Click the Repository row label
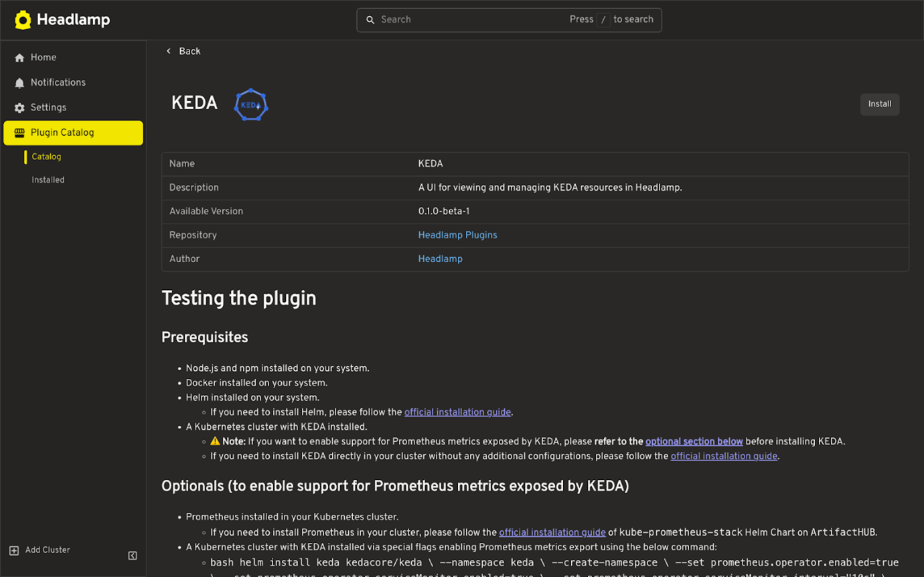The height and width of the screenshot is (577, 924). (193, 235)
